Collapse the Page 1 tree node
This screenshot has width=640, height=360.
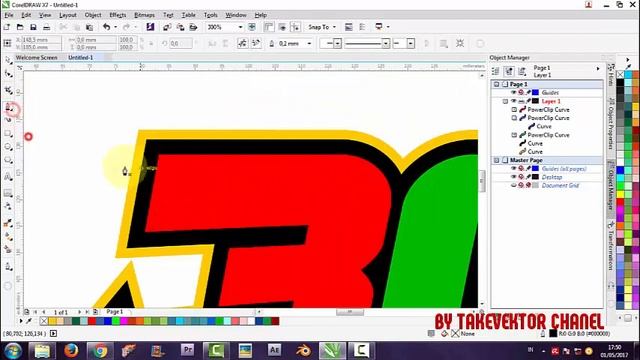click(497, 84)
